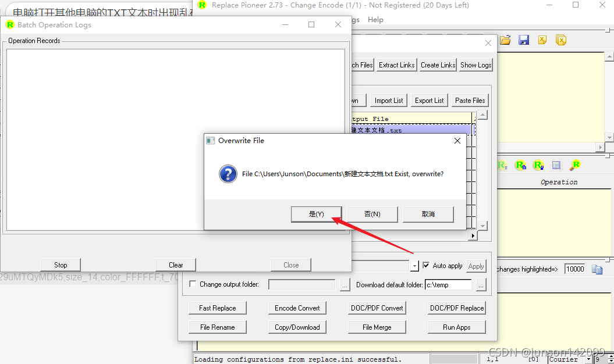614x364 pixels.
Task: Click the Export List button
Action: pos(430,101)
